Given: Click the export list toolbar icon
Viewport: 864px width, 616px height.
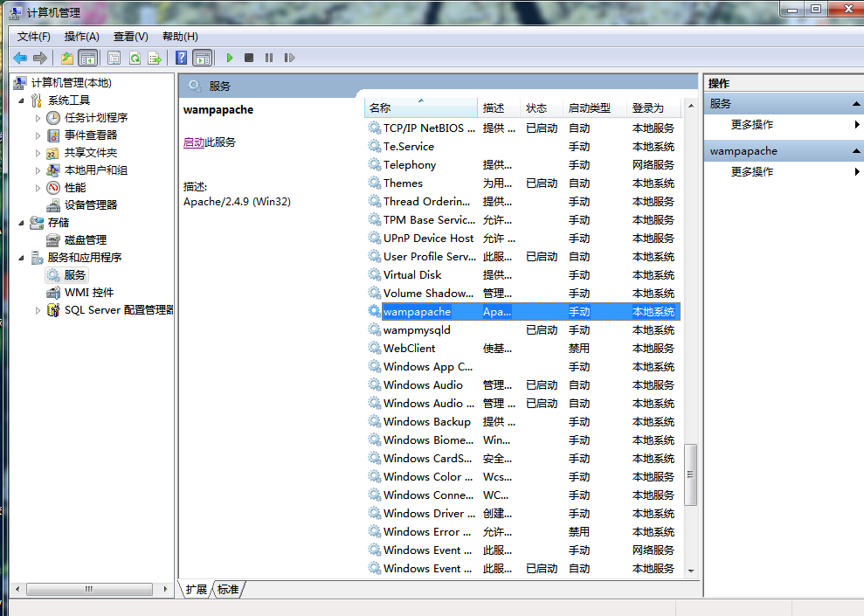Looking at the screenshot, I should [156, 58].
